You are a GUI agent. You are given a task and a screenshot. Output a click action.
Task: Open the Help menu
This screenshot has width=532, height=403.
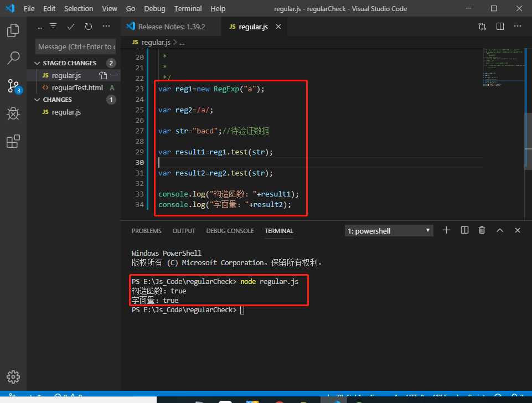tap(218, 8)
